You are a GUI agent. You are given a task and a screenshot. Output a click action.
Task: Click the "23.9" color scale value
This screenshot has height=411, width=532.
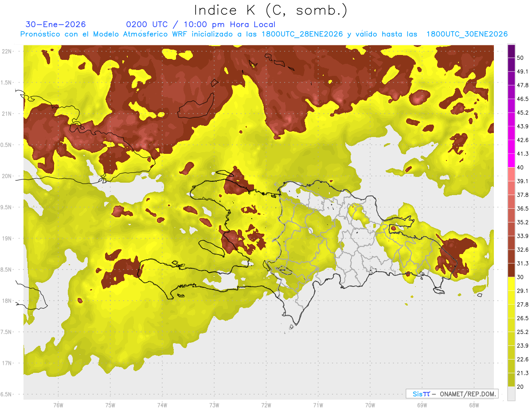click(523, 346)
